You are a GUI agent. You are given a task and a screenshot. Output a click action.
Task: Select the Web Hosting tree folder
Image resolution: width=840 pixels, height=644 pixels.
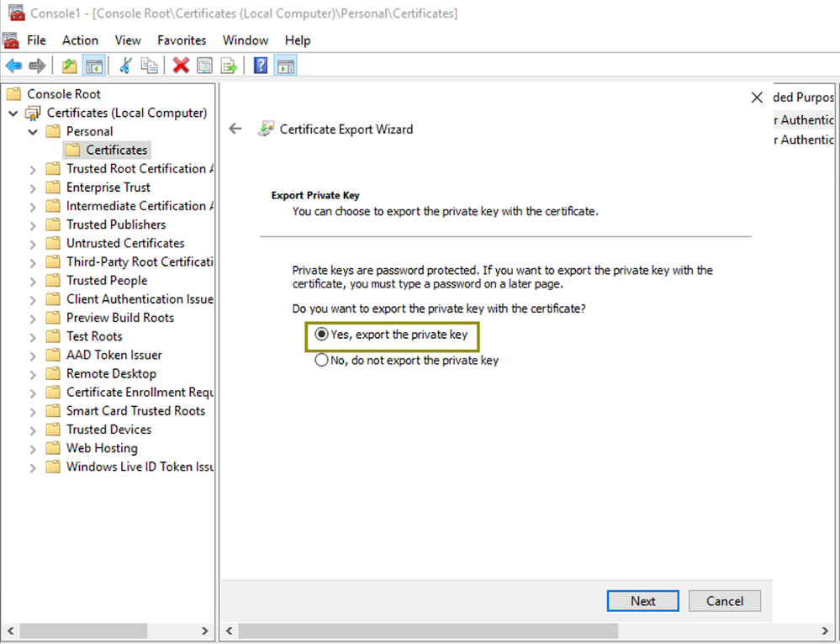(x=102, y=448)
